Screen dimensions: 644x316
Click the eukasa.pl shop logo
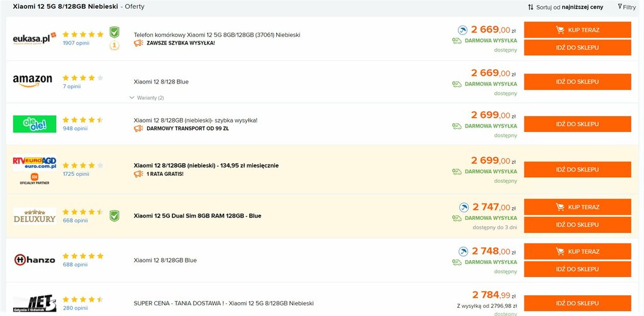tap(35, 38)
